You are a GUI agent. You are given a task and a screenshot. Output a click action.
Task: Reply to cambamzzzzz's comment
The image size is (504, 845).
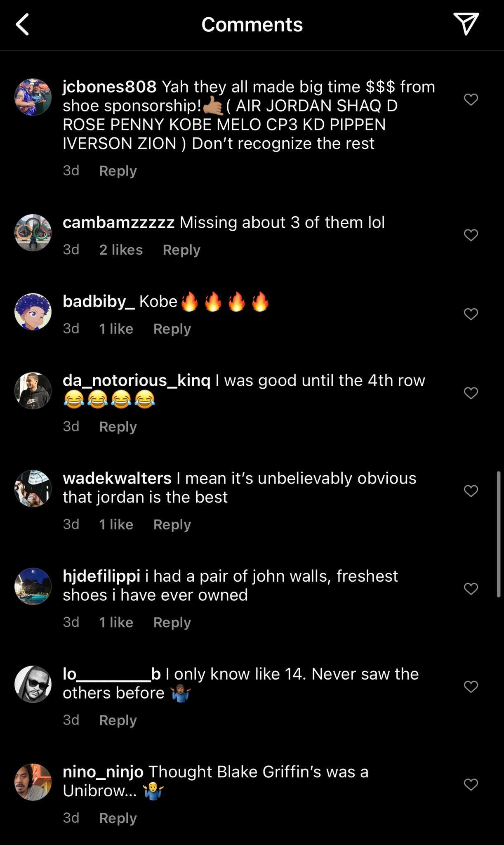(181, 250)
